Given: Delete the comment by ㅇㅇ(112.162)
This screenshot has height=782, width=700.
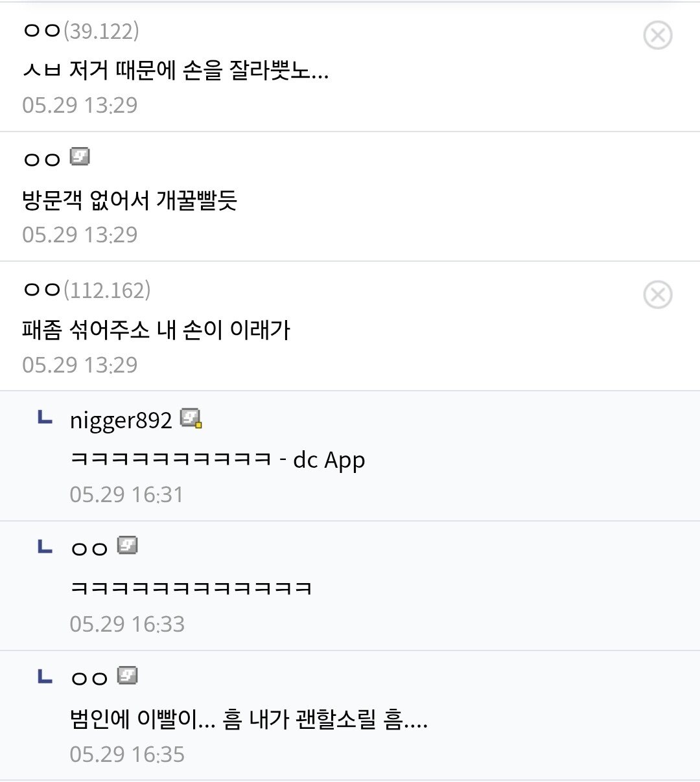Looking at the screenshot, I should click(x=657, y=295).
